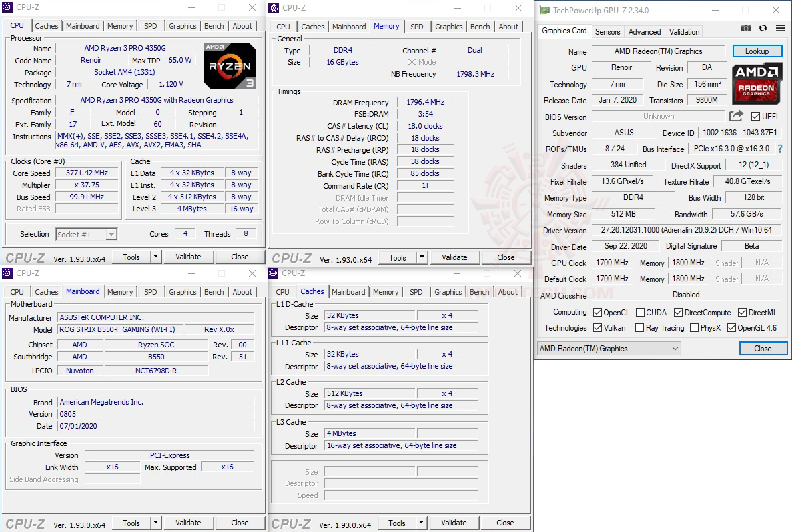The width and height of the screenshot is (792, 532).
Task: Toggle the DirectML checkbox
Action: pos(742,313)
